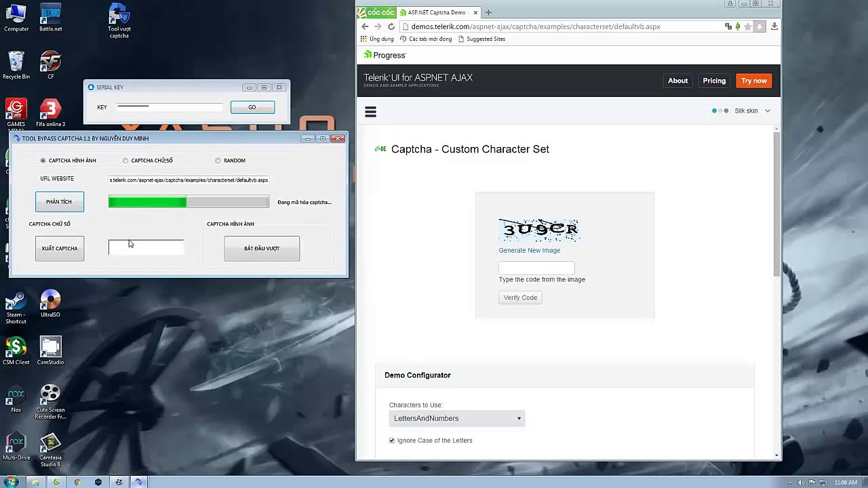Click the captcha image 3U9CR

tap(539, 230)
